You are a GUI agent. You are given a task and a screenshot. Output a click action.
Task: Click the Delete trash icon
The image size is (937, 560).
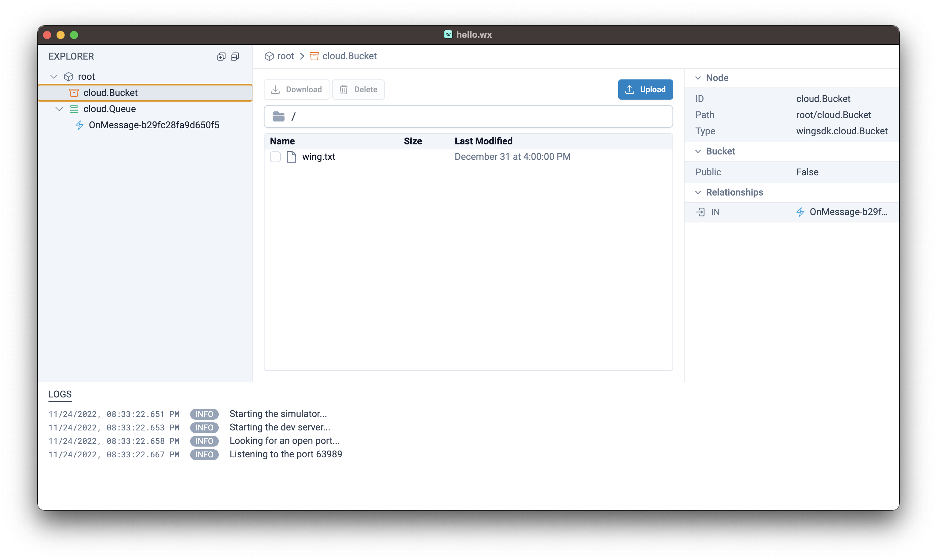click(x=344, y=89)
